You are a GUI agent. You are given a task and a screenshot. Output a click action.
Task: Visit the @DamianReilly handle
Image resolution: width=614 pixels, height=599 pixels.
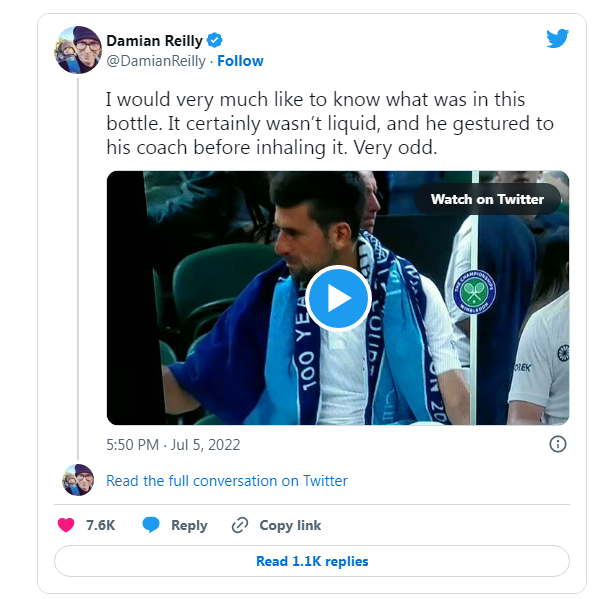pyautogui.click(x=156, y=61)
